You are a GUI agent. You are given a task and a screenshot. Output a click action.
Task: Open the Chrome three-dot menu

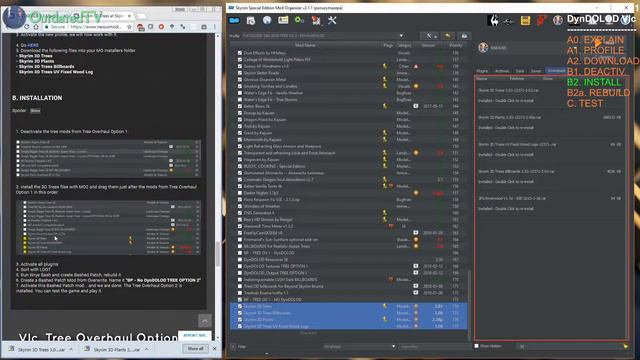[x=215, y=27]
